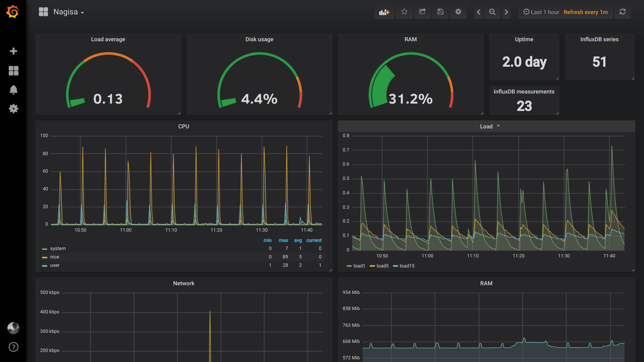Open Help via the question mark icon

tap(13, 347)
